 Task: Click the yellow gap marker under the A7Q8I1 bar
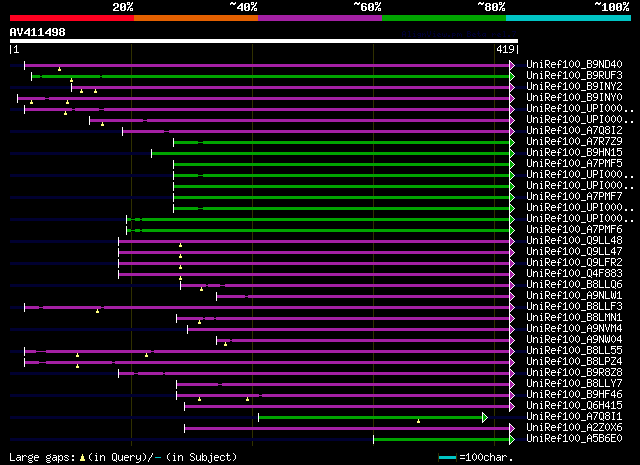click(x=418, y=421)
